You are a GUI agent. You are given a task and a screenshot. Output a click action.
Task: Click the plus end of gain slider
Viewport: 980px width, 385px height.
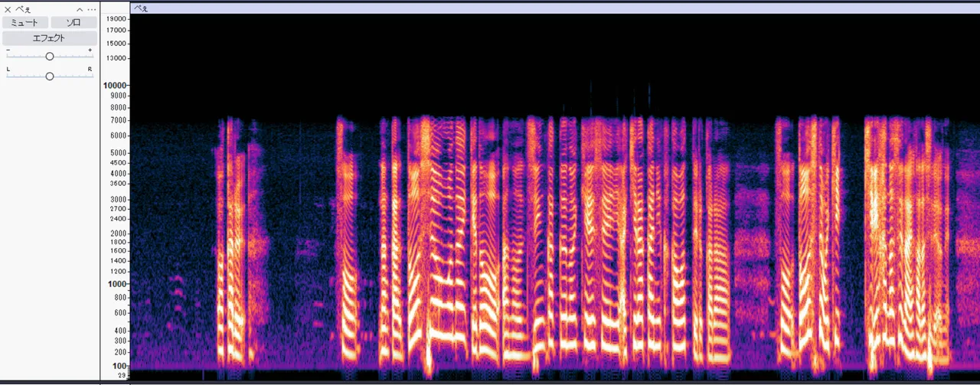click(x=90, y=50)
